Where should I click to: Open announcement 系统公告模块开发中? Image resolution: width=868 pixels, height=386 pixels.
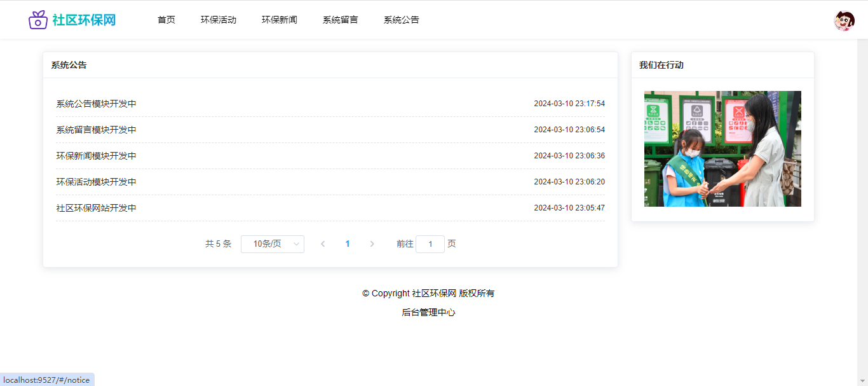point(97,104)
